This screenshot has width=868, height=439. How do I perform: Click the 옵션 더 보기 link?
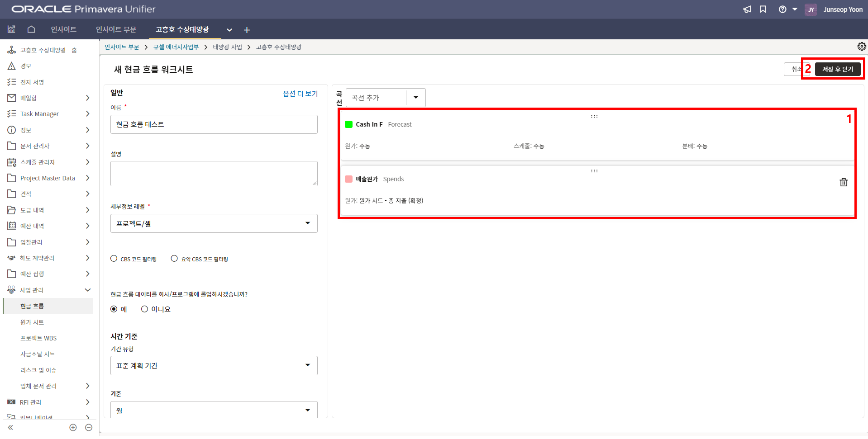[x=300, y=94]
